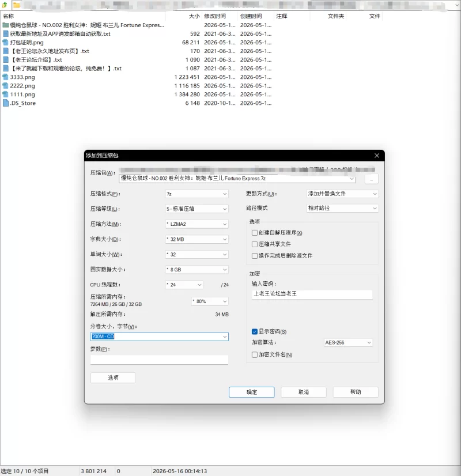Select the 打包证明.png file icon
Image resolution: width=461 pixels, height=476 pixels.
point(5,43)
